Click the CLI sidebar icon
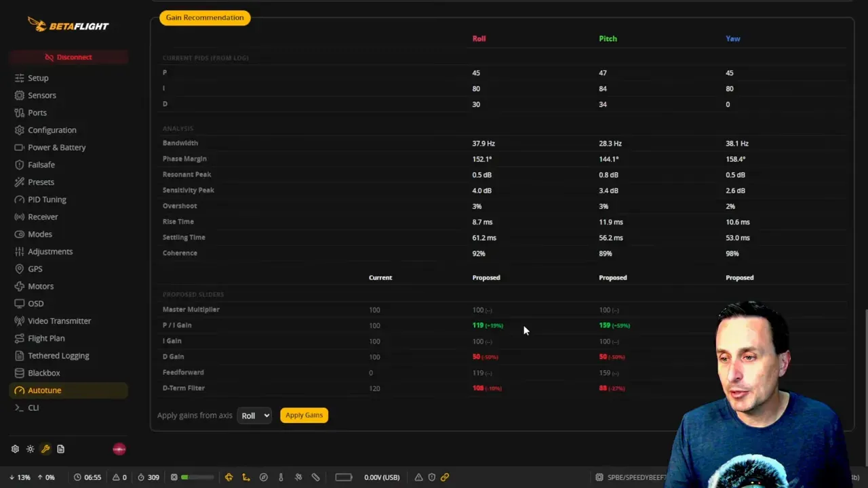Screen dimensions: 868x488 (20, 407)
